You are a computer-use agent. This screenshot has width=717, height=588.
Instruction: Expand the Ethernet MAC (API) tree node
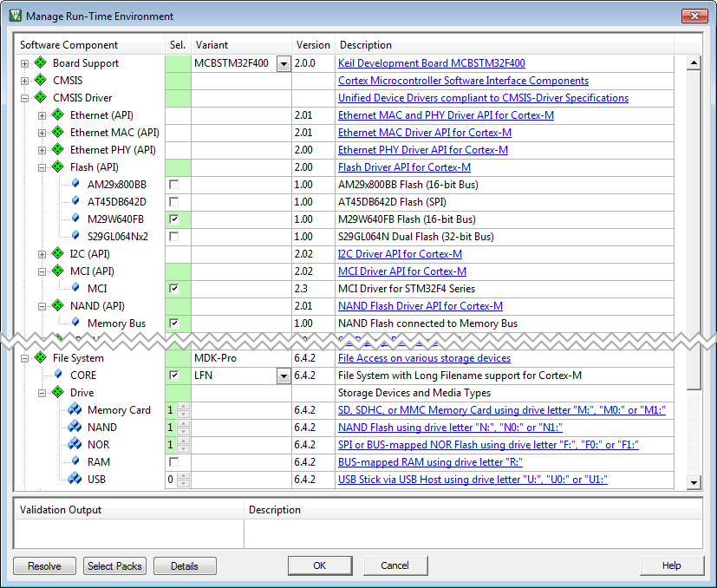[x=42, y=133]
